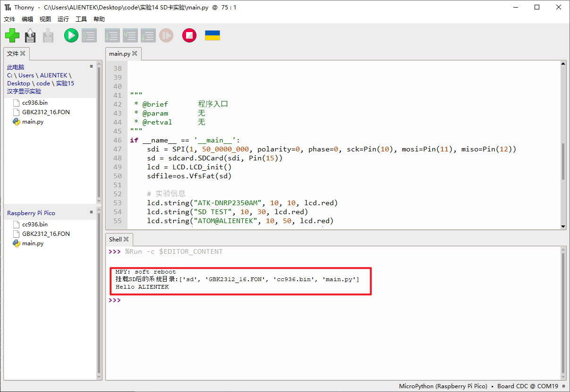The image size is (570, 392).
Task: Navigate to the Desktop folder path link
Action: [18, 83]
